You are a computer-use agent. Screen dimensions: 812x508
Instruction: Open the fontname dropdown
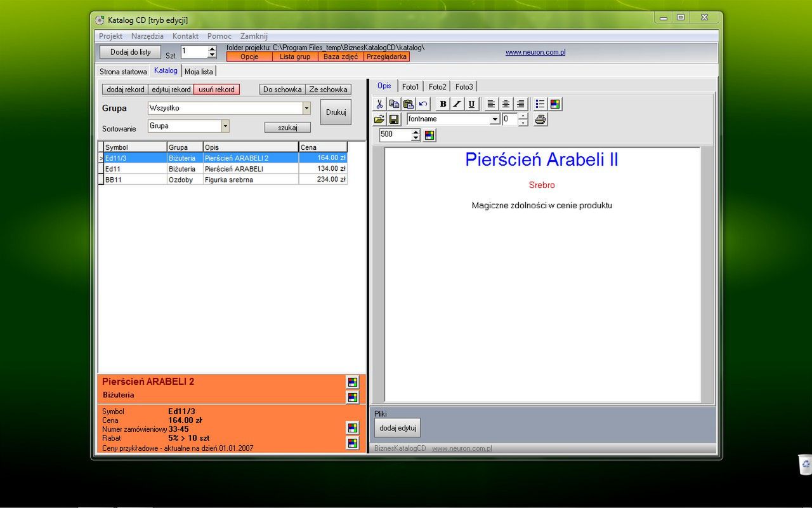pos(495,119)
